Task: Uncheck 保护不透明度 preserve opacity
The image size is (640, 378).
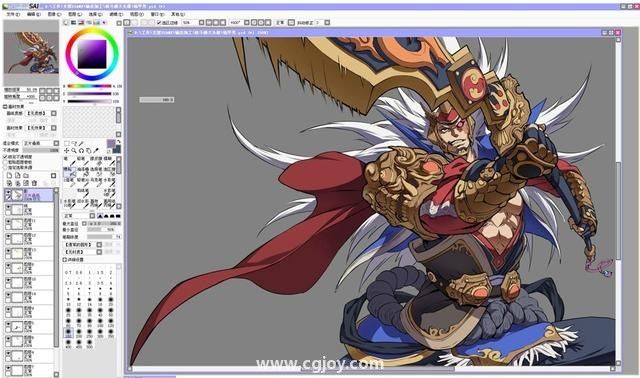Action: coord(5,157)
